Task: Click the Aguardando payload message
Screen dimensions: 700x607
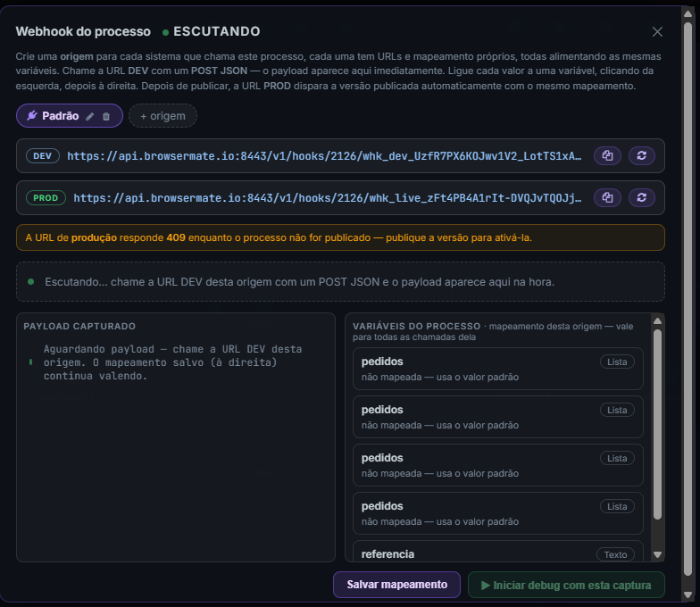Action: tap(172, 362)
